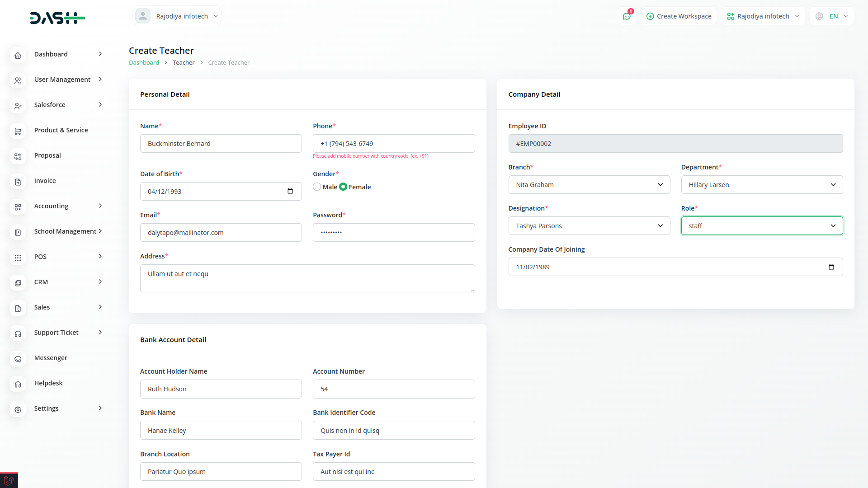Go to Dashboard via breadcrumb link
The image size is (868, 488).
[144, 62]
